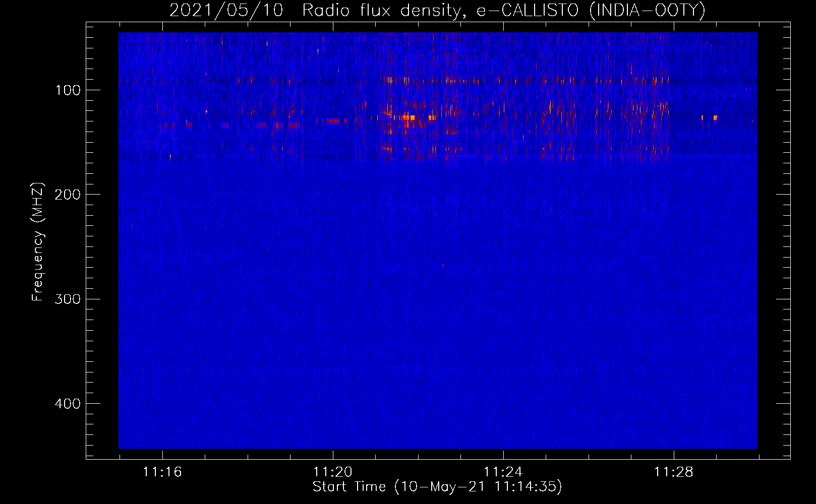Click the 11:24 time axis label

click(x=503, y=472)
